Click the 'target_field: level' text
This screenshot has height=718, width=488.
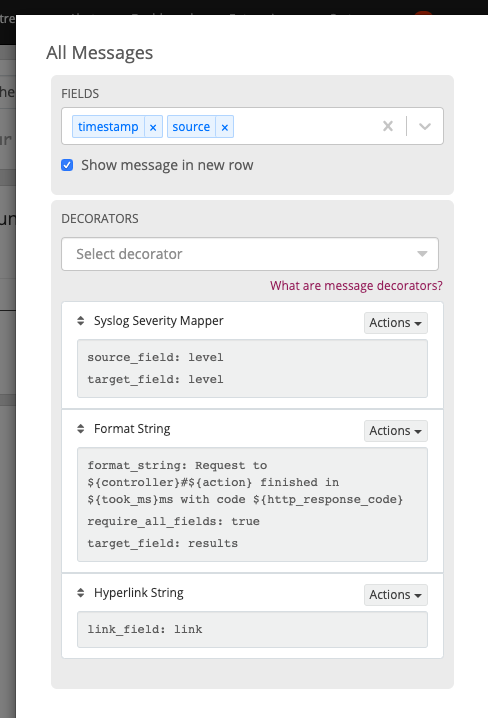(155, 379)
